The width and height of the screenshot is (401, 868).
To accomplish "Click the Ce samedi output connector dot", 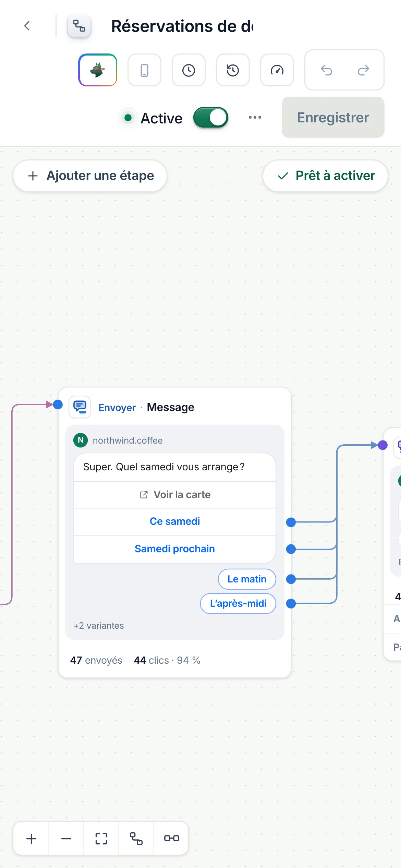I will (291, 522).
